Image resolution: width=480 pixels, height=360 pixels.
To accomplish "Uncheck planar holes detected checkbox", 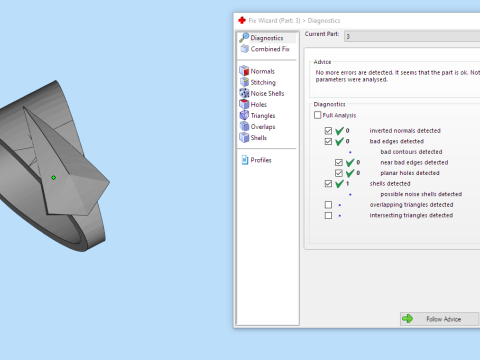I will point(339,173).
